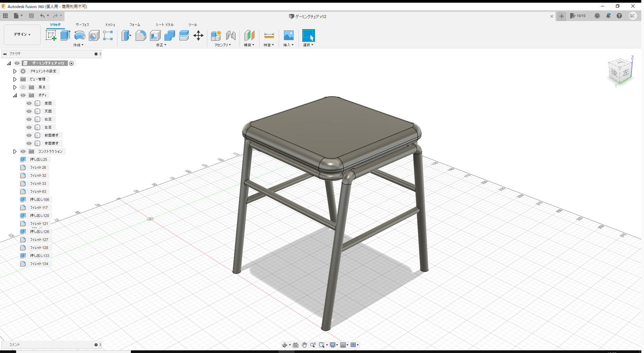Show the hidden 原点 folder
This screenshot has width=644, height=353.
click(x=23, y=87)
